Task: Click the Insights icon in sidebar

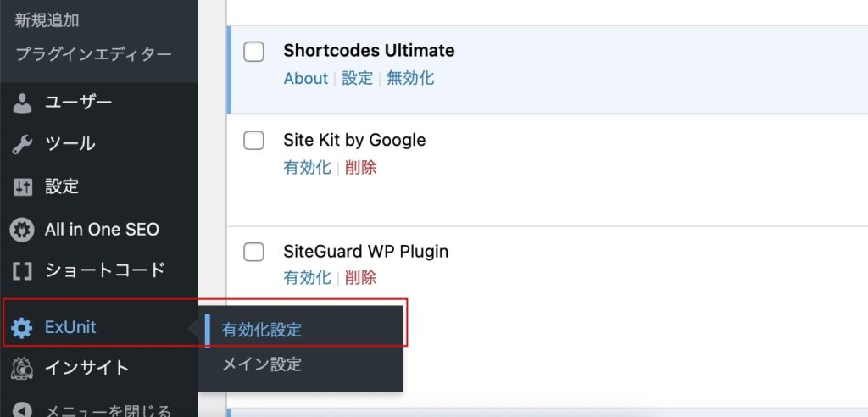Action: coord(22,368)
